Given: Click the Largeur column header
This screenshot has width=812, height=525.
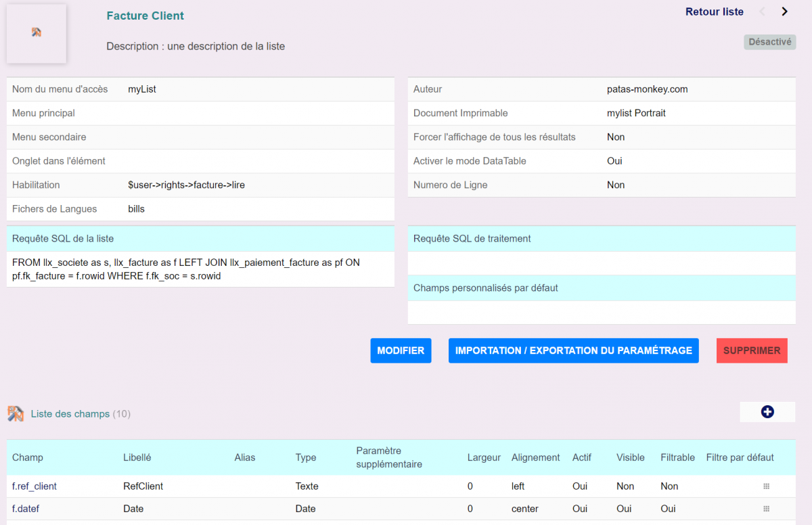Looking at the screenshot, I should pos(484,457).
